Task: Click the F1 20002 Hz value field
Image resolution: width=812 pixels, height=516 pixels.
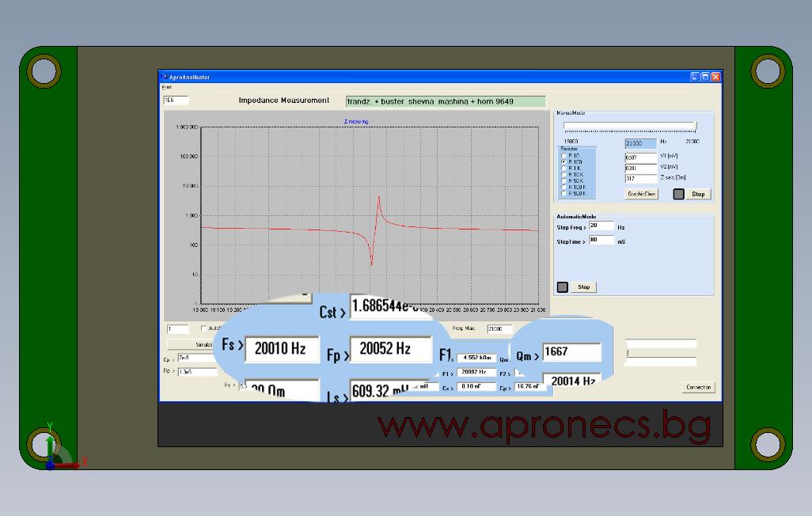Action: click(x=476, y=372)
